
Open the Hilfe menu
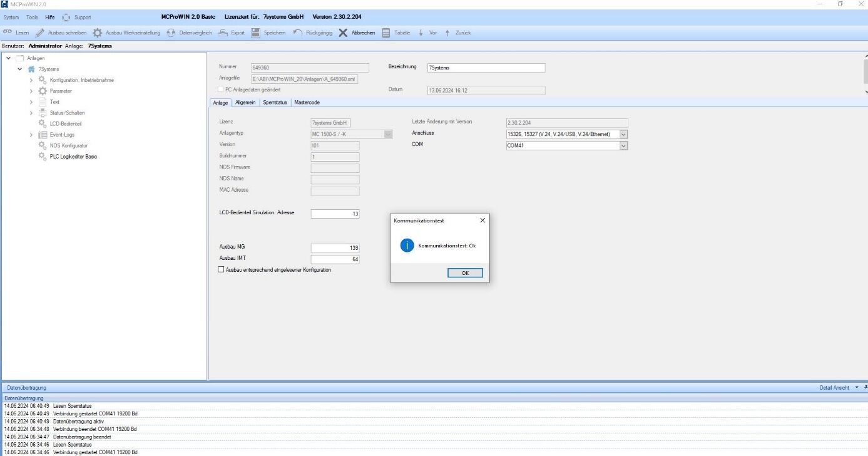[x=50, y=17]
